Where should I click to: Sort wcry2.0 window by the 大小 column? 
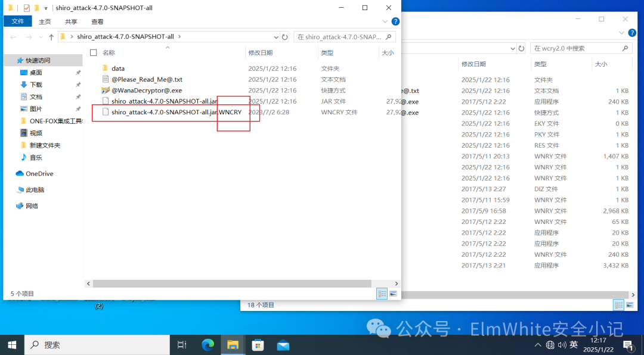click(x=602, y=64)
